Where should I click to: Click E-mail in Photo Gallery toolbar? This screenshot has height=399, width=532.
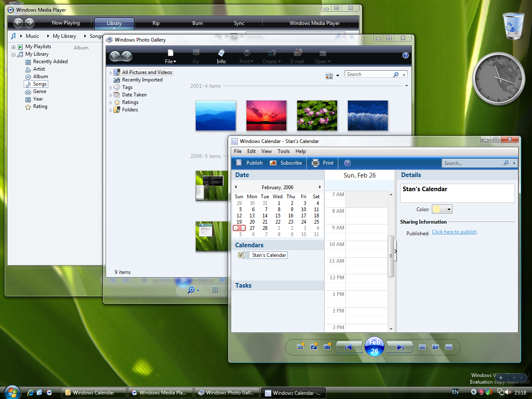point(298,57)
